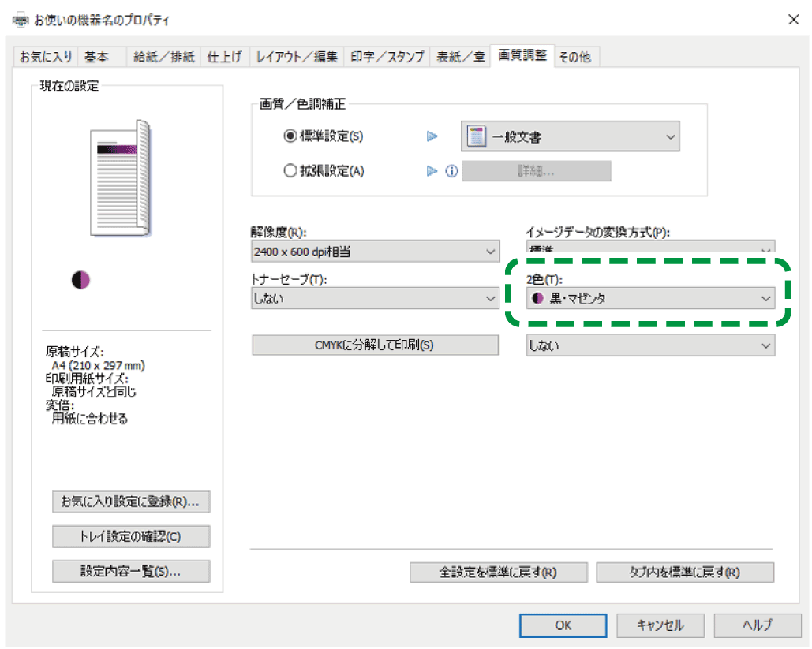Click お気に入り設定に登録(R) button

coord(131,502)
